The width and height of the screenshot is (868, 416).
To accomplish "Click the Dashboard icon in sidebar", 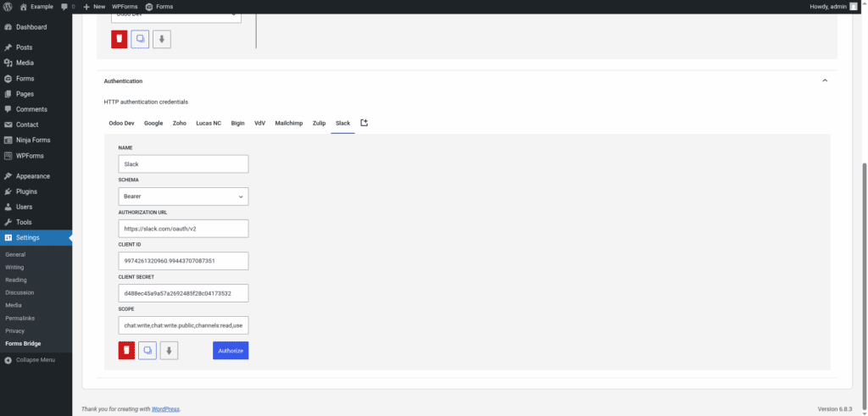I will [8, 27].
